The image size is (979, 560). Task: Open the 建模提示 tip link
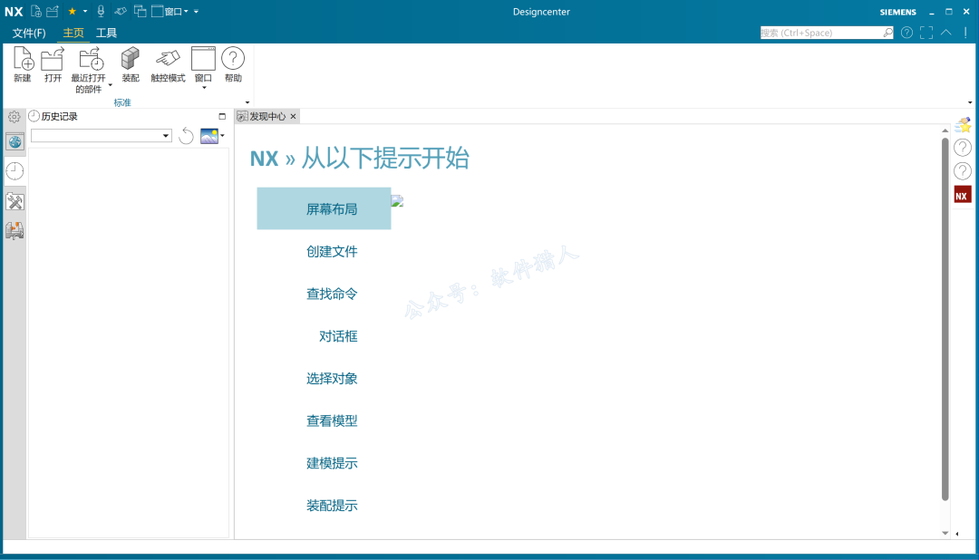coord(332,463)
